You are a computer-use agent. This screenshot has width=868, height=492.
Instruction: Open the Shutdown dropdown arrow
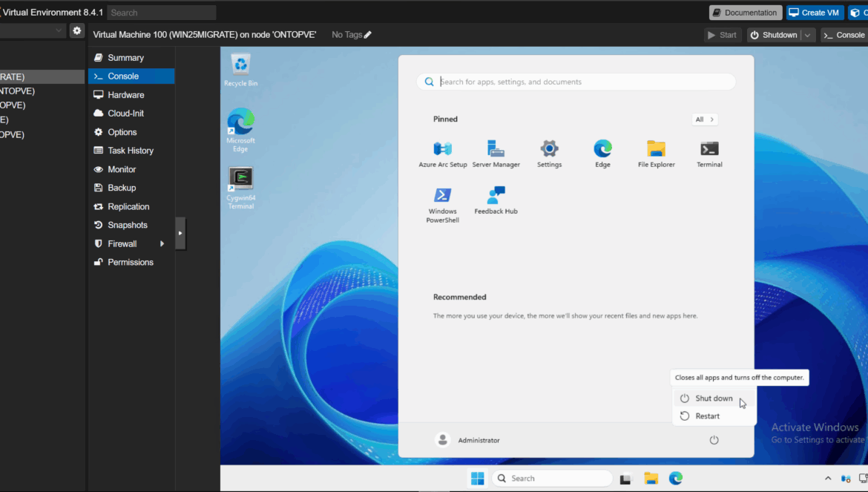click(x=808, y=35)
